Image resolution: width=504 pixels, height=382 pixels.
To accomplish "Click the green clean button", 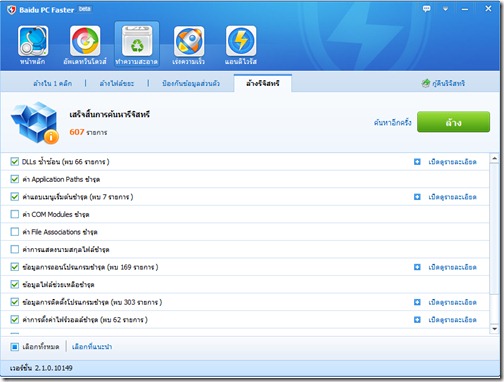I will 453,122.
